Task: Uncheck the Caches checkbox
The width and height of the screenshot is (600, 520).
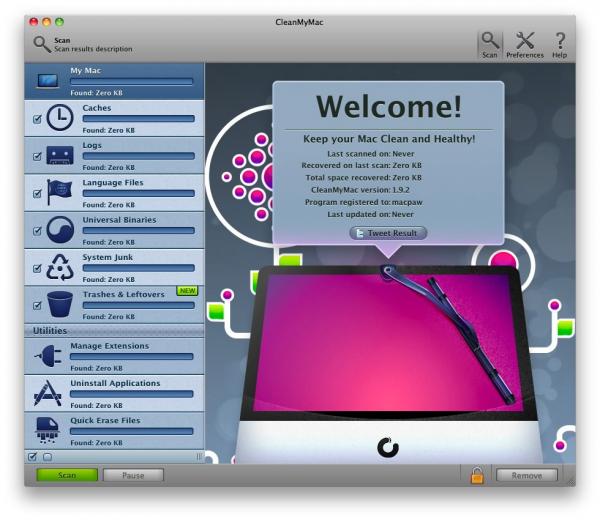Action: [x=37, y=119]
